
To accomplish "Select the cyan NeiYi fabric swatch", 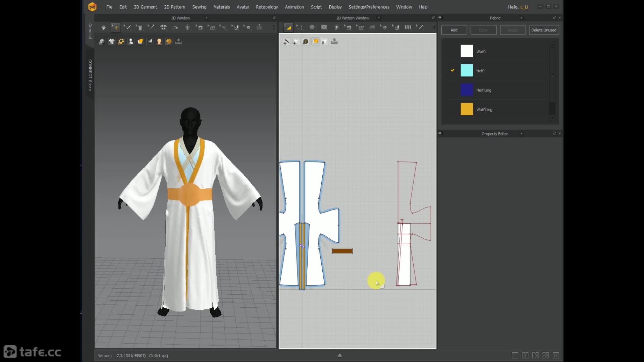I will click(x=467, y=71).
